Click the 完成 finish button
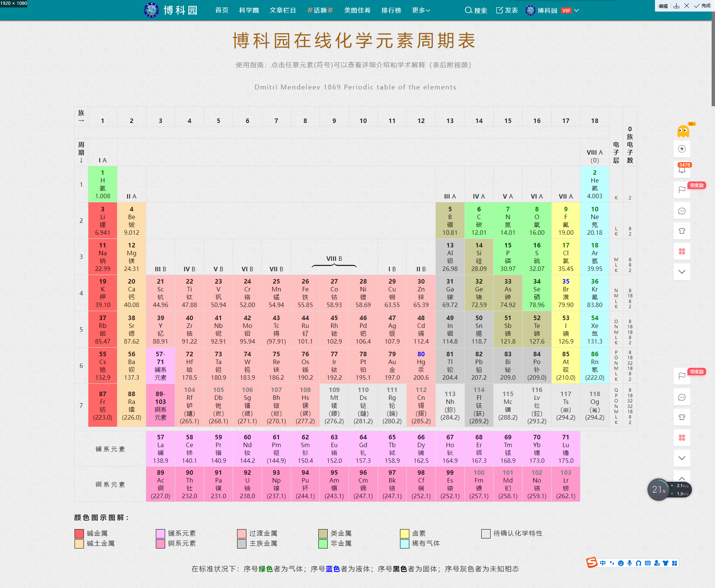 (x=702, y=6)
